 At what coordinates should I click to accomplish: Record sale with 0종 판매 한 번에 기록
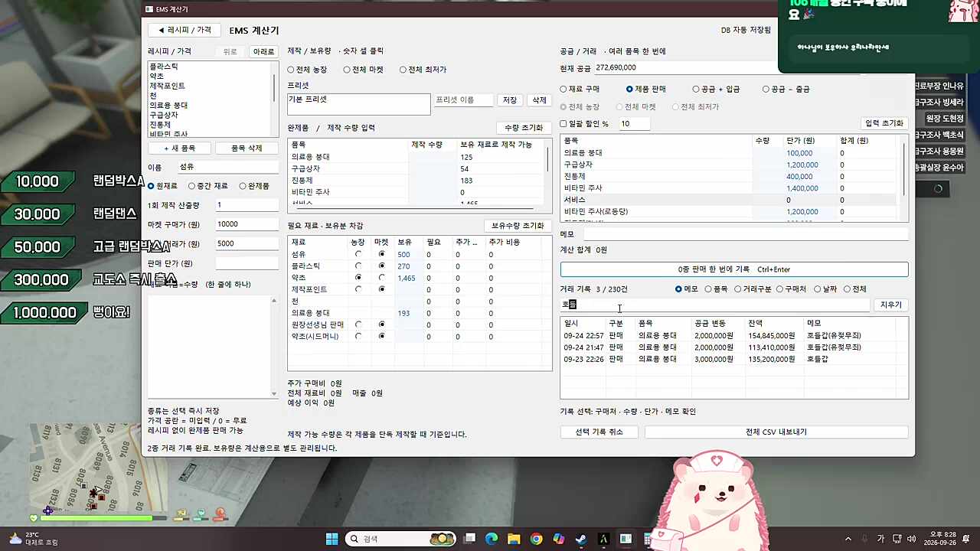click(x=734, y=269)
